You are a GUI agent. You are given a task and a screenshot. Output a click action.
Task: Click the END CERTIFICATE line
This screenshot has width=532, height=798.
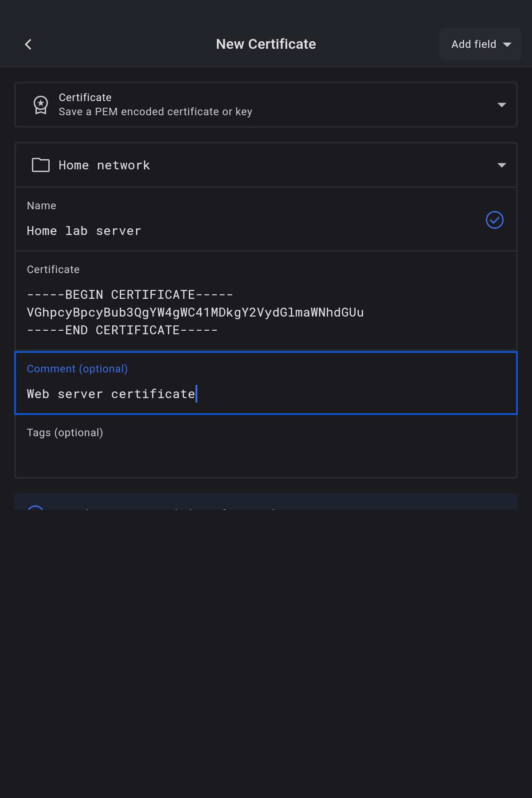click(122, 330)
